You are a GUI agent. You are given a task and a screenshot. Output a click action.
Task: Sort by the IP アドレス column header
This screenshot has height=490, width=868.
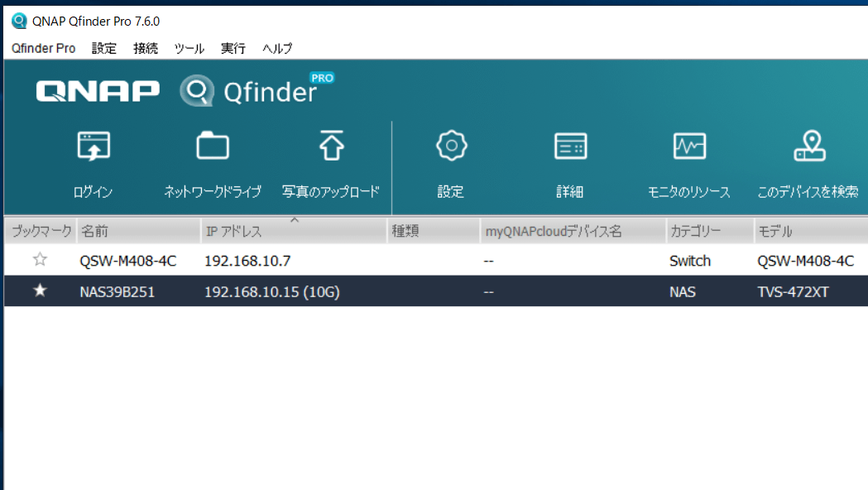[x=294, y=231]
